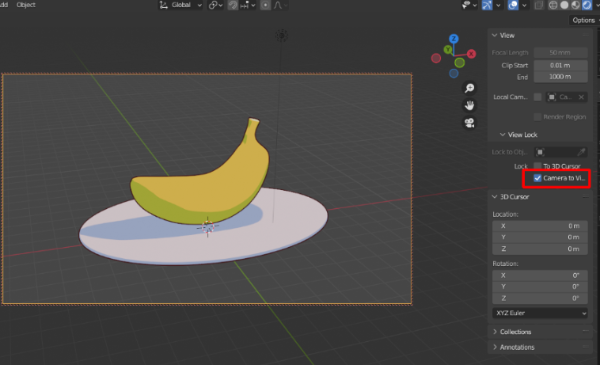Click the cursor Location Y field
600x365 pixels.
[x=540, y=237]
